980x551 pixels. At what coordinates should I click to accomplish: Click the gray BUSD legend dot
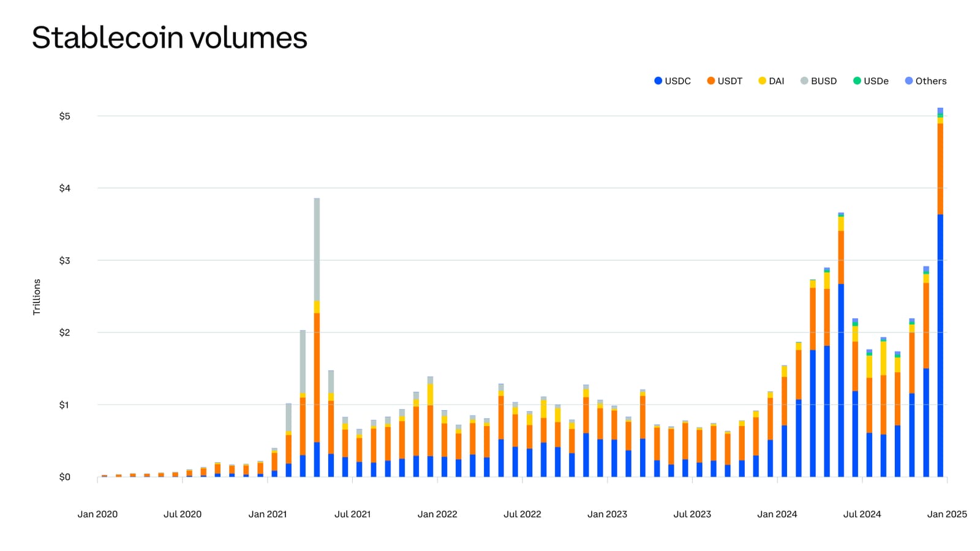pos(804,80)
